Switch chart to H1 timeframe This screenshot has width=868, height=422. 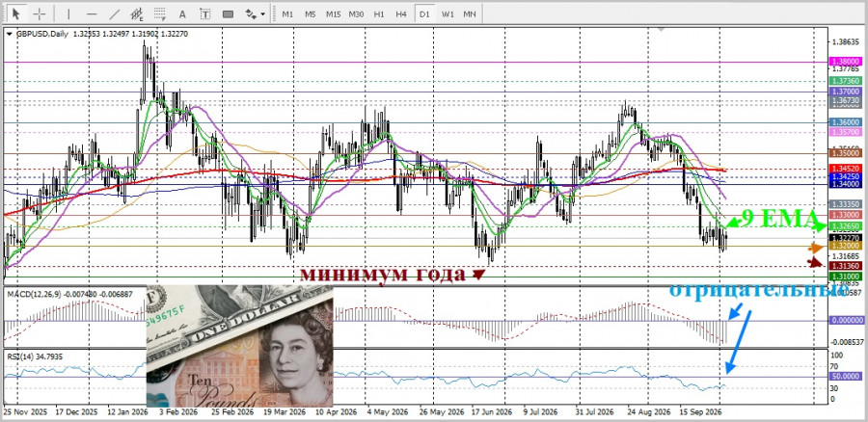[379, 13]
